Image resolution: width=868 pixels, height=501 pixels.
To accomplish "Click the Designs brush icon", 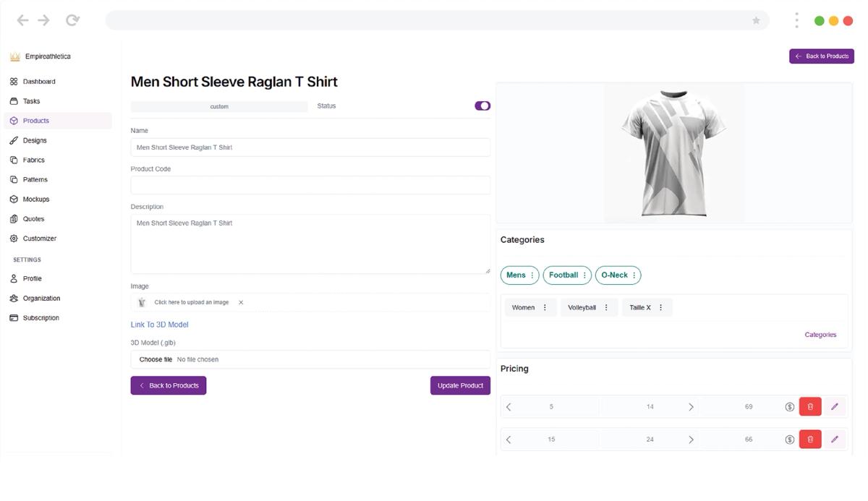I will tap(14, 140).
